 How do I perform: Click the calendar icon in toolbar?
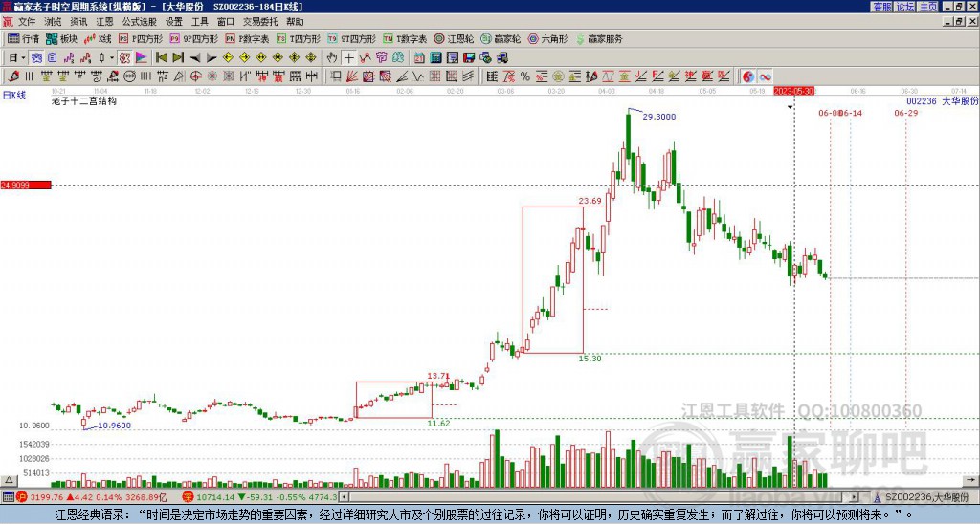click(x=419, y=58)
